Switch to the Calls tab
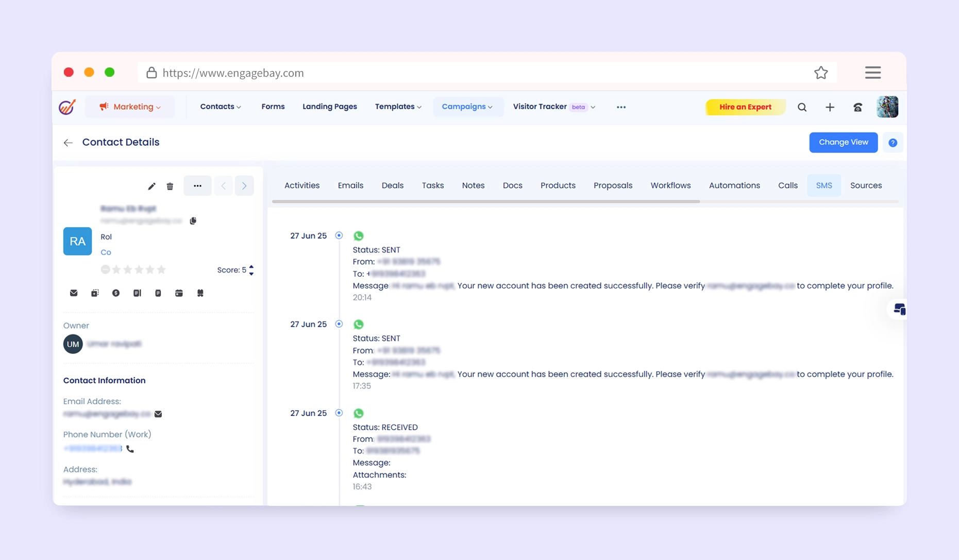 click(787, 185)
